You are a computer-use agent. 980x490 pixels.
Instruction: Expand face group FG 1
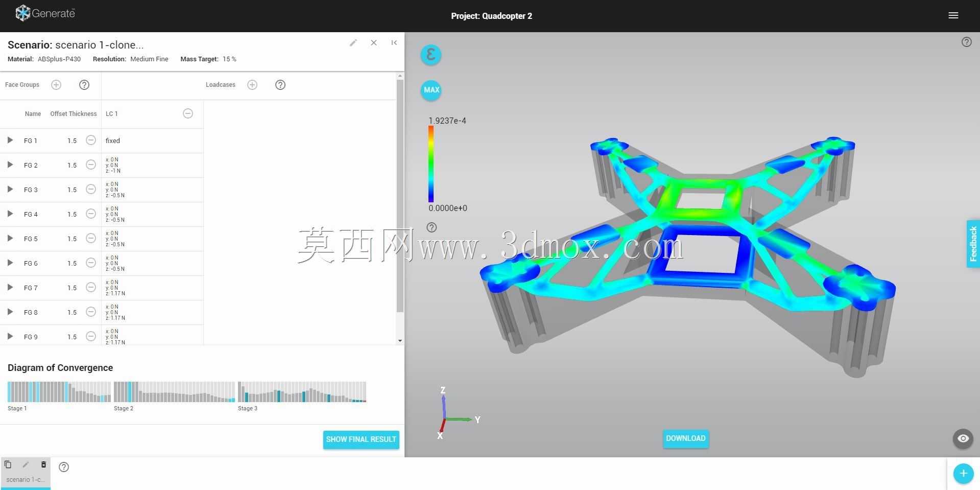point(10,140)
